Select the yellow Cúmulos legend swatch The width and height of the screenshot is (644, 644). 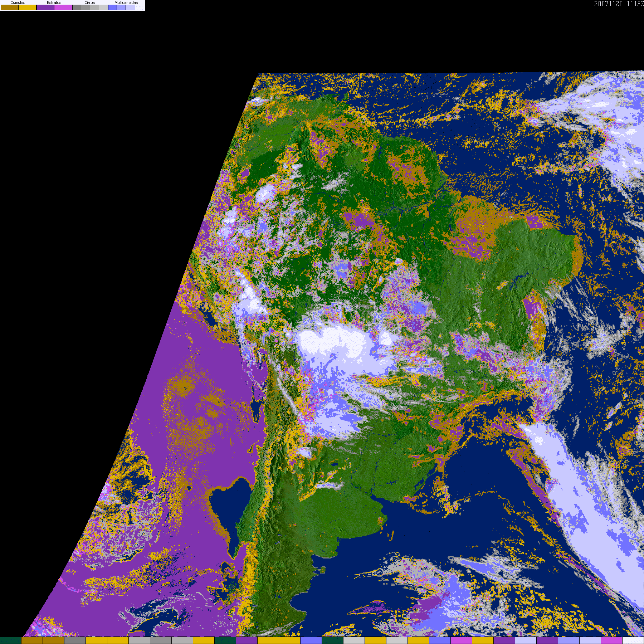[28, 7]
